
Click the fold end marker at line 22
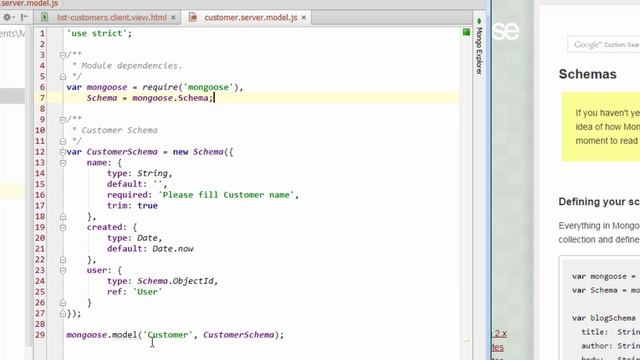(x=63, y=260)
